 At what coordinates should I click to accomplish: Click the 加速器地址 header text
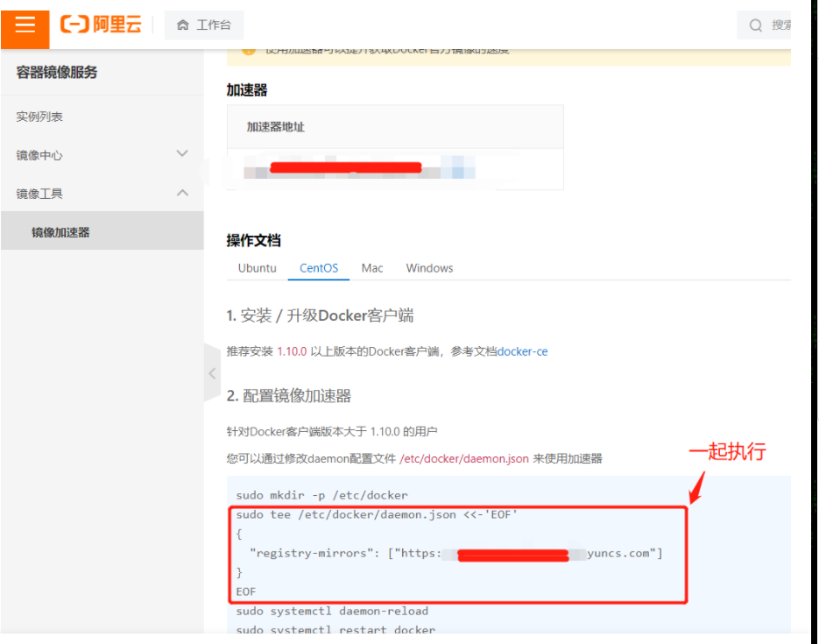pos(275,127)
